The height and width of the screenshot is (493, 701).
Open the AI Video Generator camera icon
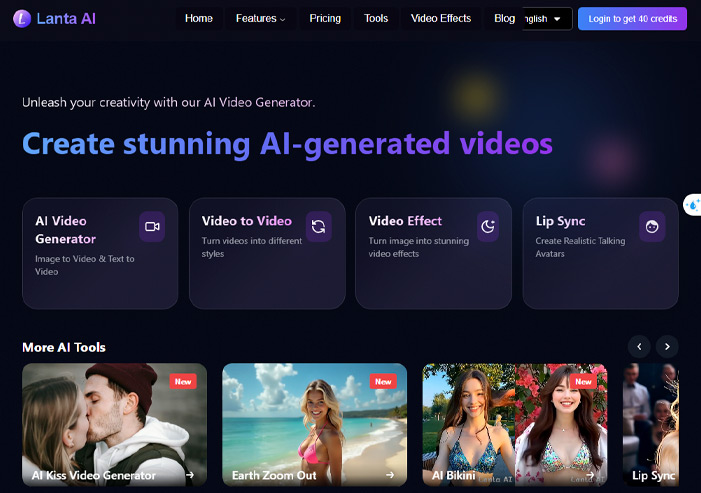coord(152,227)
